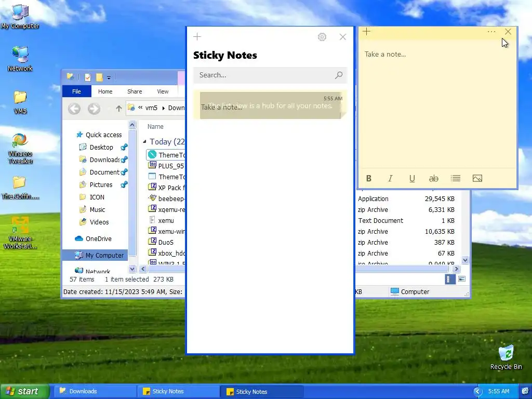This screenshot has height=399, width=532.
Task: Open Sticky Notes settings gear
Action: tap(322, 37)
